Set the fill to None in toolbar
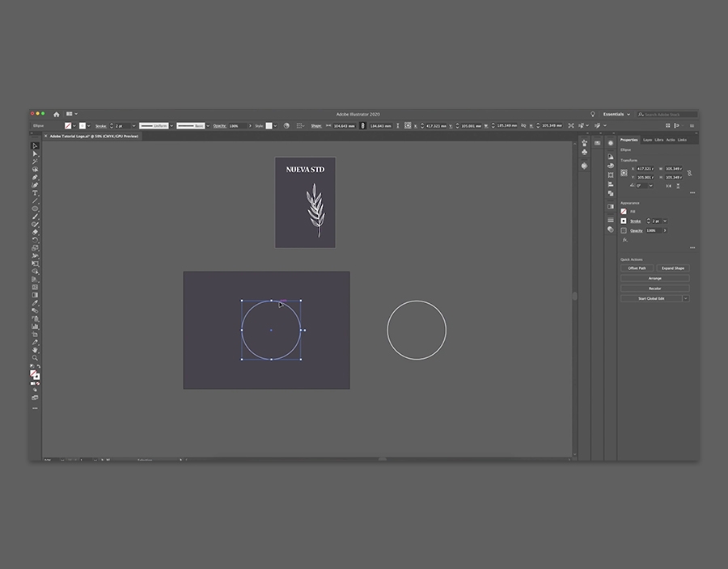The width and height of the screenshot is (728, 569). point(38,383)
